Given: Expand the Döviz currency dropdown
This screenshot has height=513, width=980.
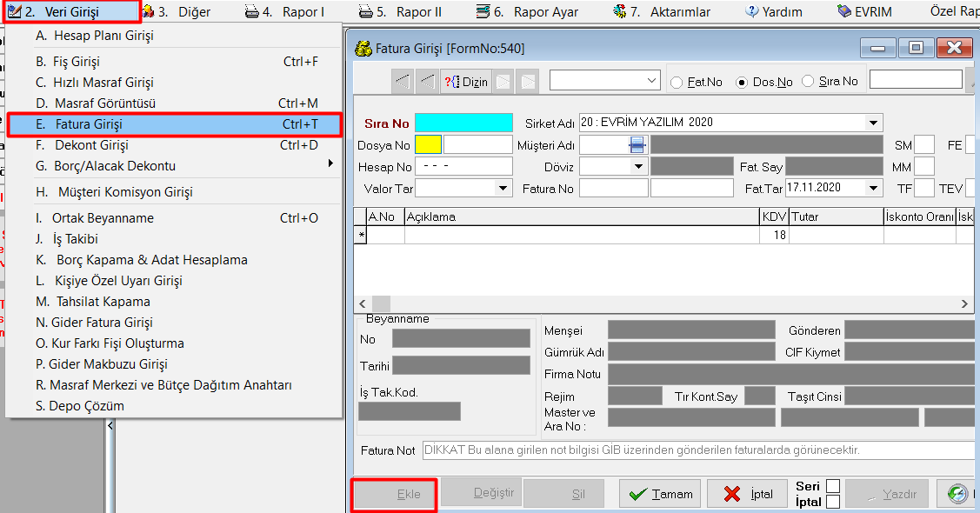Looking at the screenshot, I should (637, 166).
